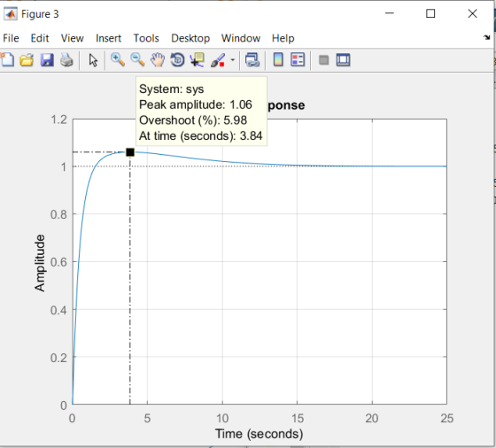Click the Amplitude y-axis label
This screenshot has height=448, width=496.
point(40,263)
